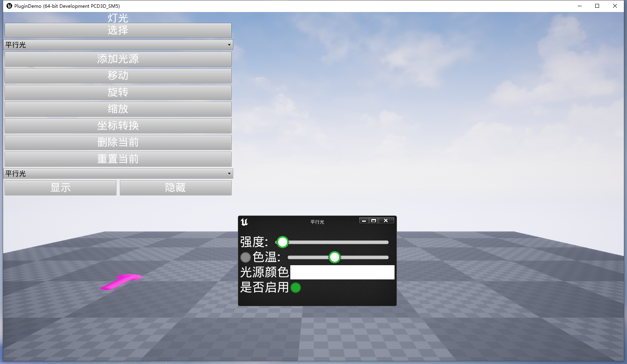Click the dropdown arrow next to top 平行光
627x364 pixels.
pyautogui.click(x=229, y=45)
